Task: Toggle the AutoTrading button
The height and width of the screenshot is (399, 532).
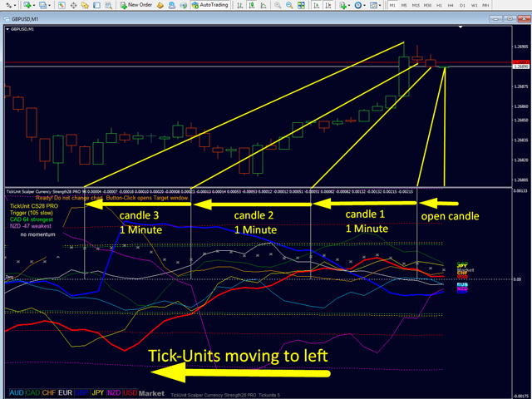Action: (209, 5)
